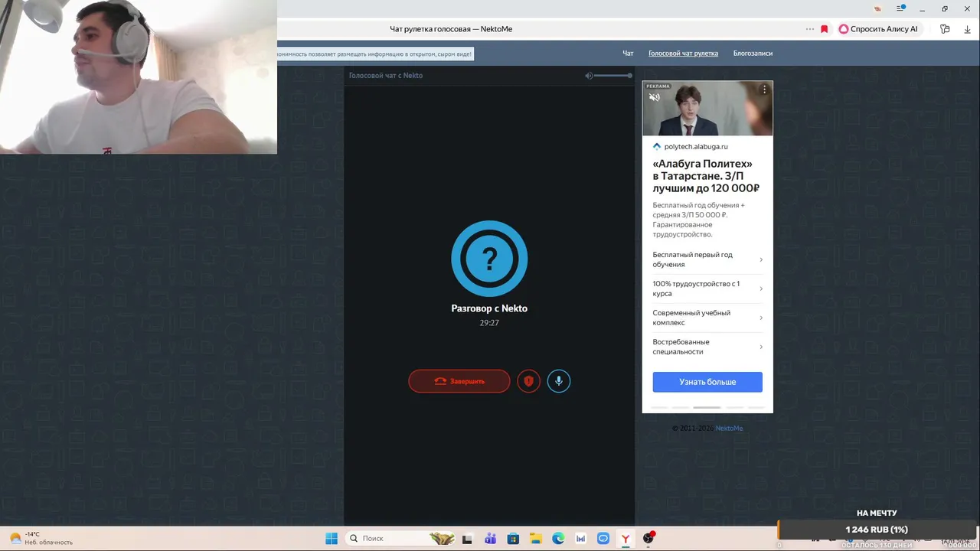980x551 pixels.
Task: Open the browser extensions icon
Action: [x=945, y=29]
